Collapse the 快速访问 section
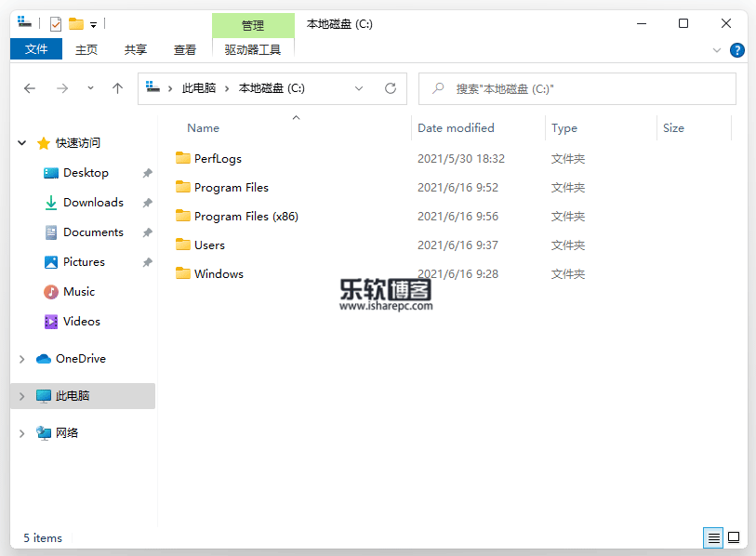 pyautogui.click(x=20, y=142)
